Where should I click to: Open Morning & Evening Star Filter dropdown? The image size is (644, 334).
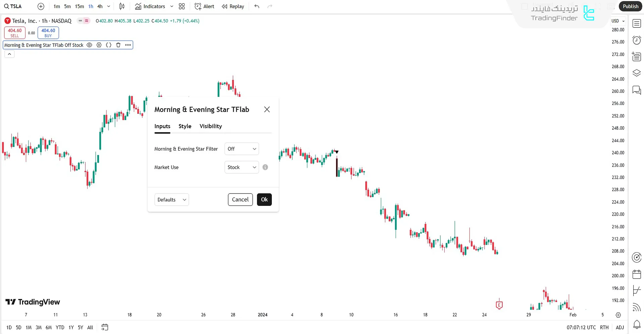pyautogui.click(x=242, y=149)
